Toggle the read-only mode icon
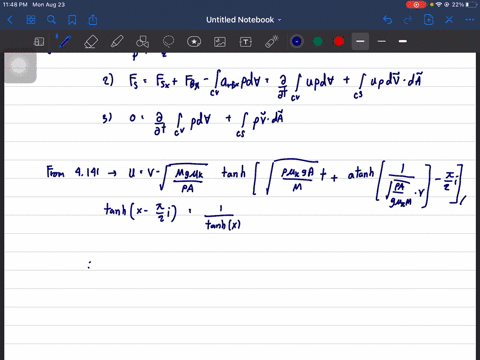Viewport: 480px width, 360px height. click(x=39, y=42)
